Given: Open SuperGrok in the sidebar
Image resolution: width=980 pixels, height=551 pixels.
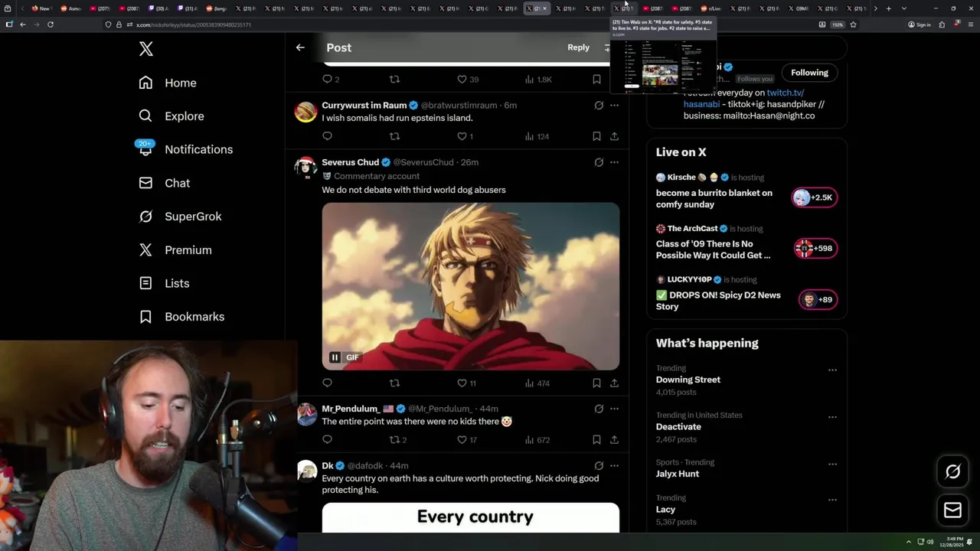Looking at the screenshot, I should pyautogui.click(x=180, y=217).
